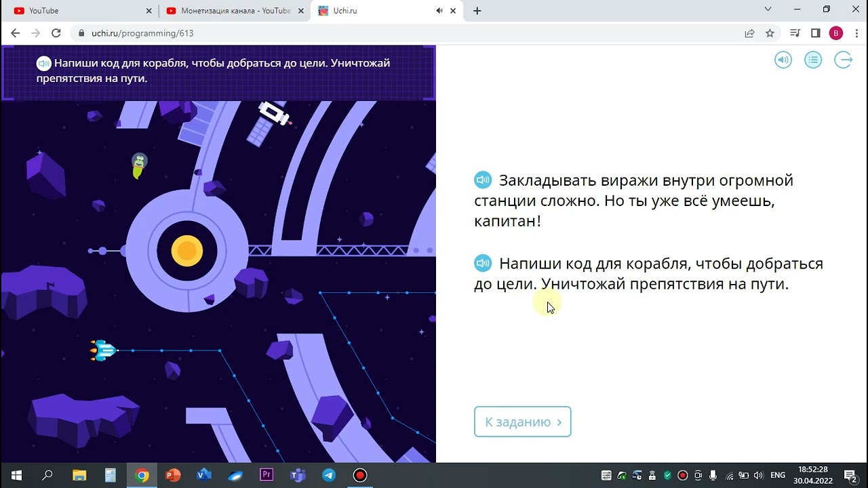
Task: Click the Chrome taskbar icon
Action: 142,475
